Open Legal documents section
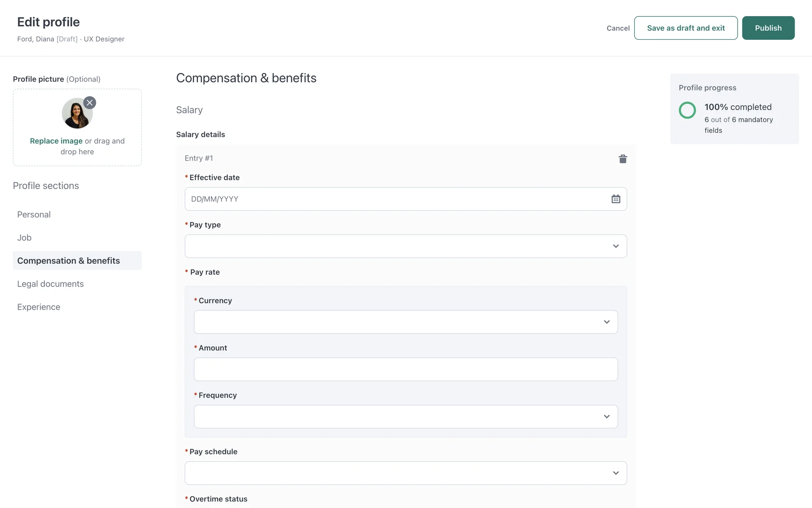 50,284
